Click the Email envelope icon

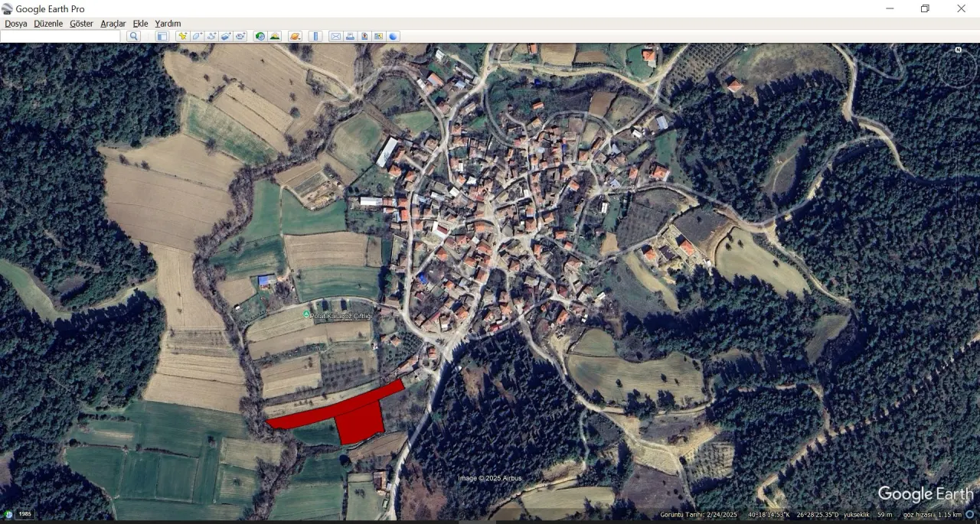coord(335,36)
